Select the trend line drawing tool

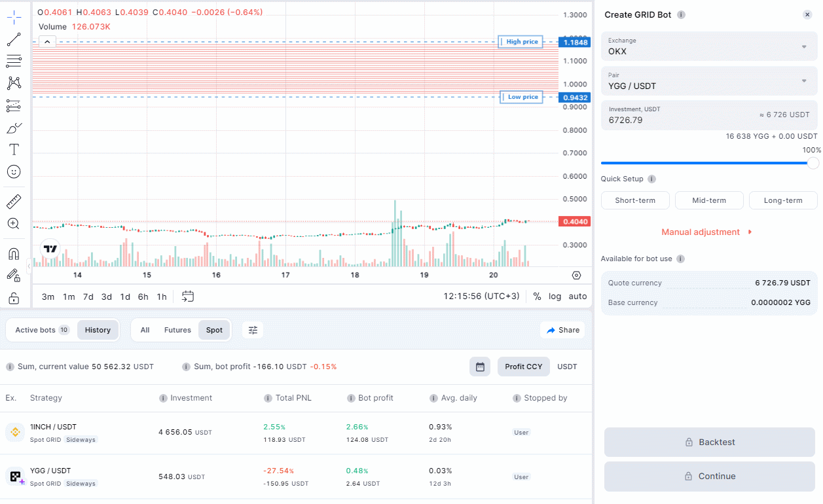14,39
